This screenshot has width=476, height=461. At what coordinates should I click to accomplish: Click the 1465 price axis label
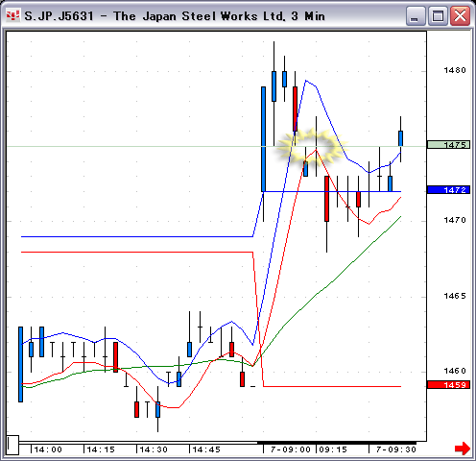pos(455,296)
